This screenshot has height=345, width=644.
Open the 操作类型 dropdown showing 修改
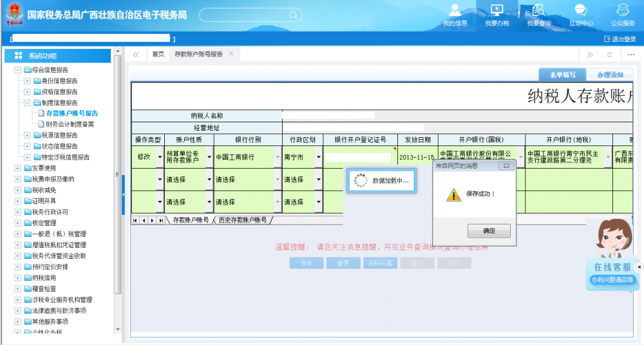tap(160, 157)
